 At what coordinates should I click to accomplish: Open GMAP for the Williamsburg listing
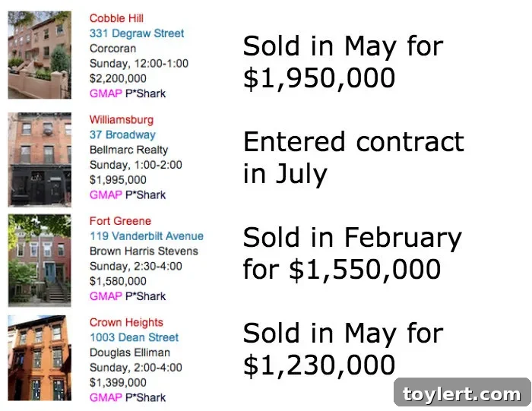106,194
